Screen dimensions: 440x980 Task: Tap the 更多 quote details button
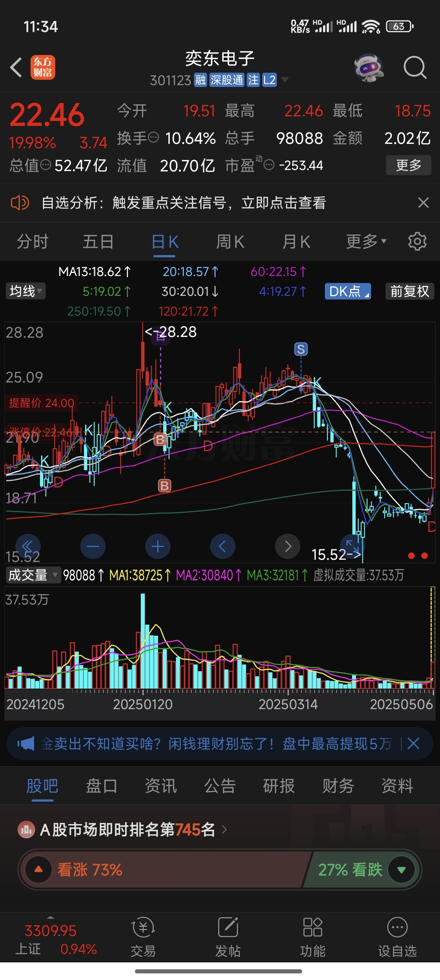(408, 165)
